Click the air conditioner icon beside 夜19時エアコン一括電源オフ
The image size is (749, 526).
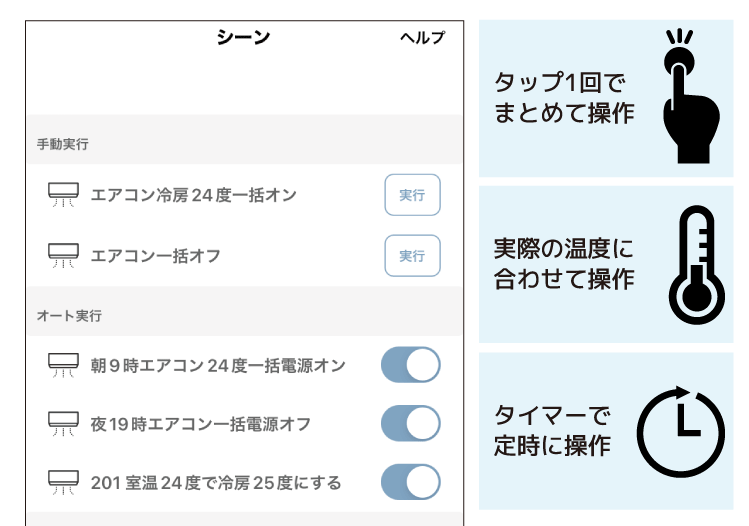click(63, 424)
